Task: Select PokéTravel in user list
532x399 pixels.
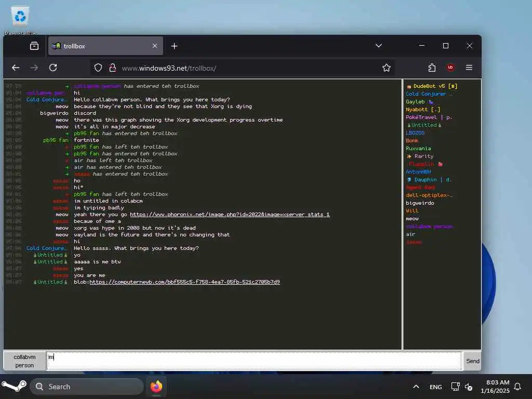Action: tap(429, 117)
